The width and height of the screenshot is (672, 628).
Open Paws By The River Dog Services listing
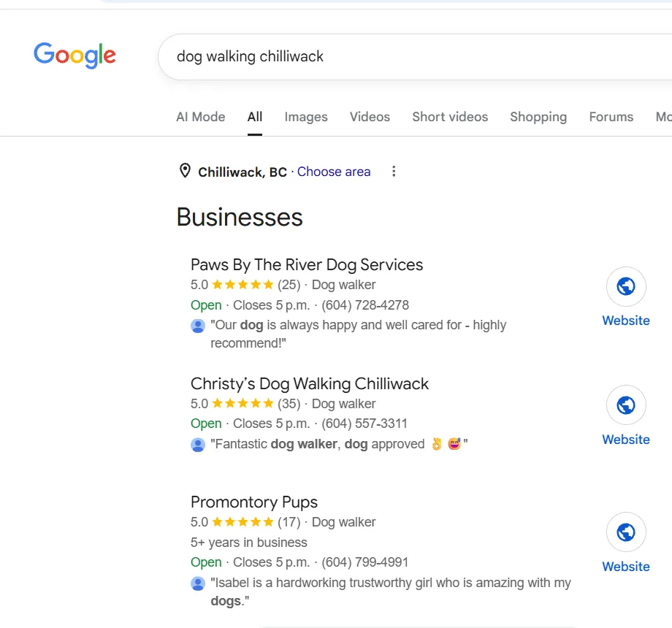(x=307, y=265)
